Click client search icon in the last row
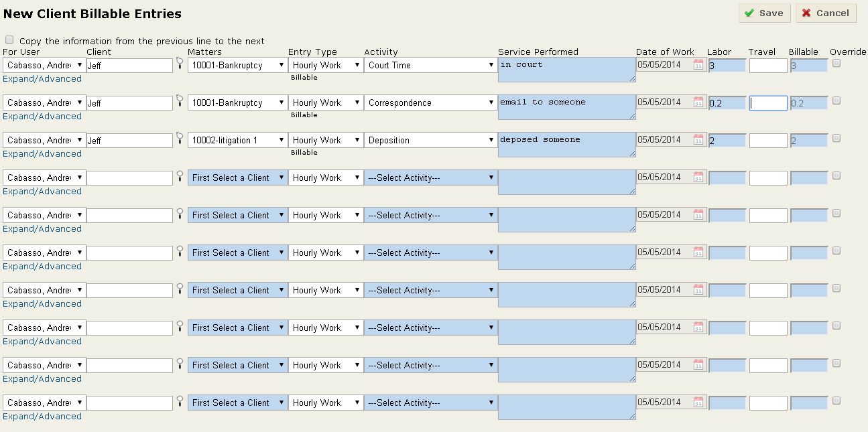The height and width of the screenshot is (432, 868). click(x=180, y=401)
